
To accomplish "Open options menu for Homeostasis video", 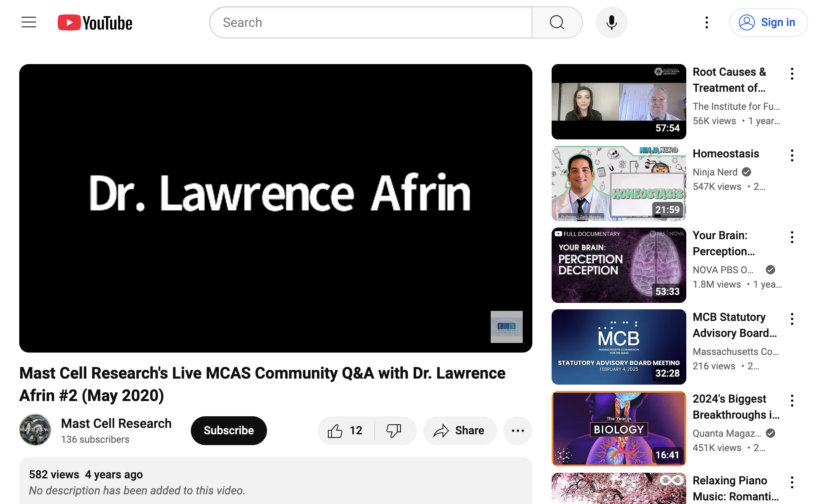I will (792, 155).
